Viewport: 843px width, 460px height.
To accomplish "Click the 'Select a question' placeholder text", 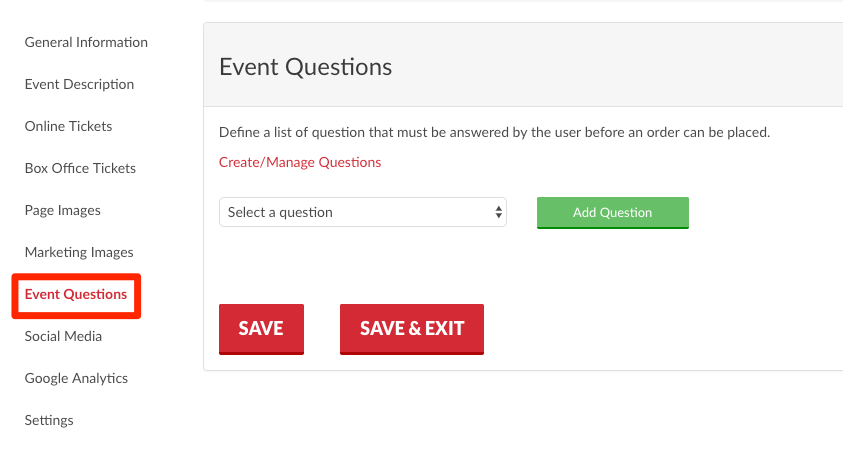I will pyautogui.click(x=280, y=212).
